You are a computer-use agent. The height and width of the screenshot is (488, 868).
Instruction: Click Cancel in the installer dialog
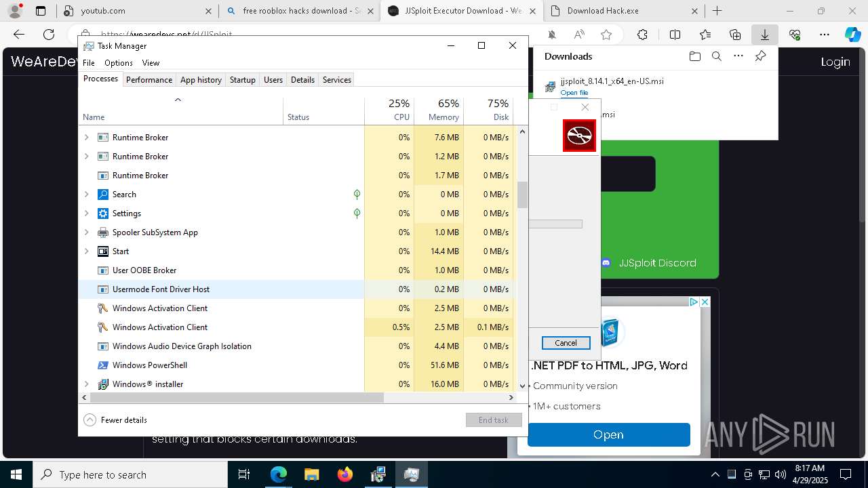pyautogui.click(x=566, y=343)
